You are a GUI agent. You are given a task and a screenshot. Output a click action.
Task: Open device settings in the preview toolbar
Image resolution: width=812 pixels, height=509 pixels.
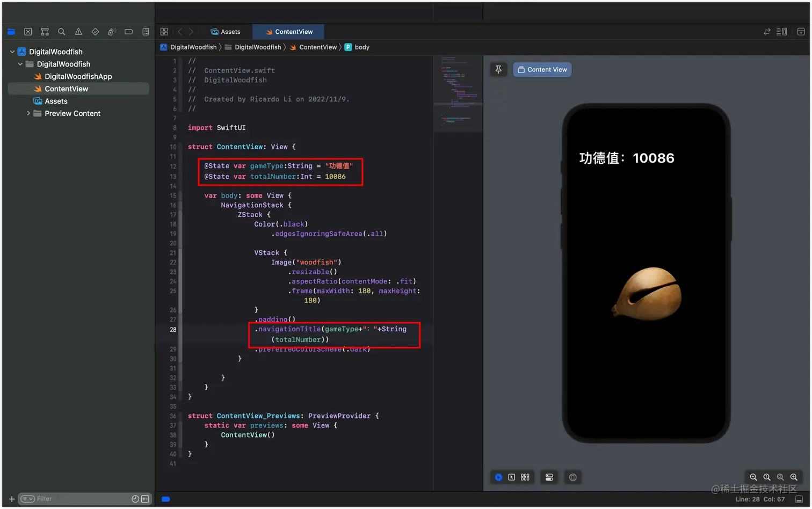(549, 477)
